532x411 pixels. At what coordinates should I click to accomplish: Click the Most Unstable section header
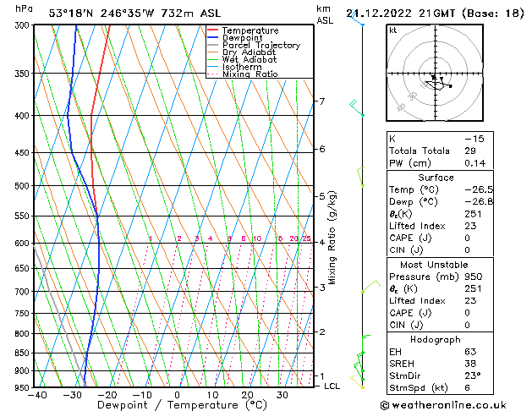[434, 265]
